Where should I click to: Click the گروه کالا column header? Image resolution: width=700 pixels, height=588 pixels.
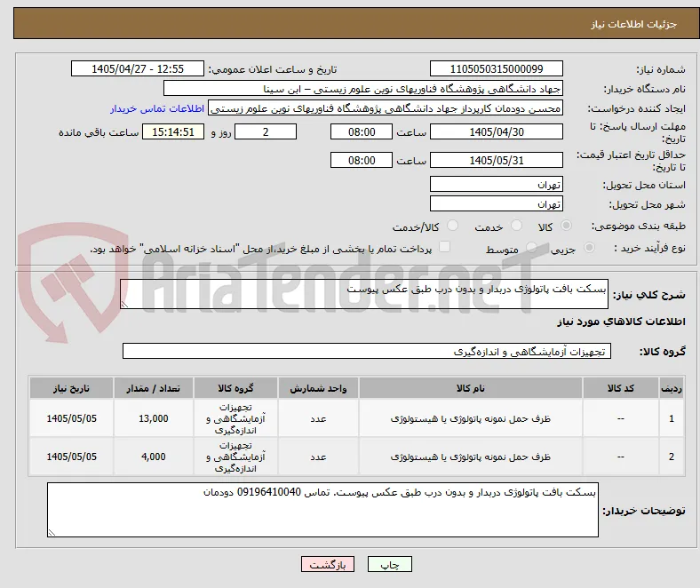point(235,388)
